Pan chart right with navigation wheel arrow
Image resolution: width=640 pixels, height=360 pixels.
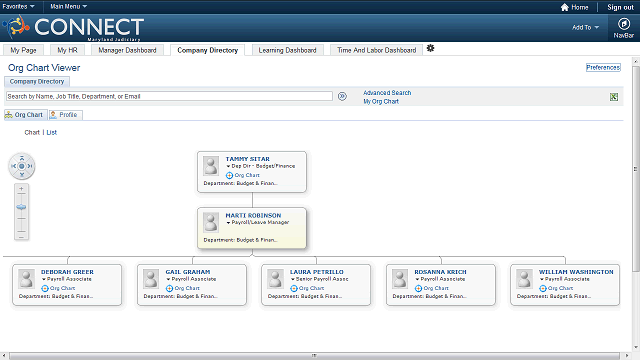pyautogui.click(x=30, y=166)
